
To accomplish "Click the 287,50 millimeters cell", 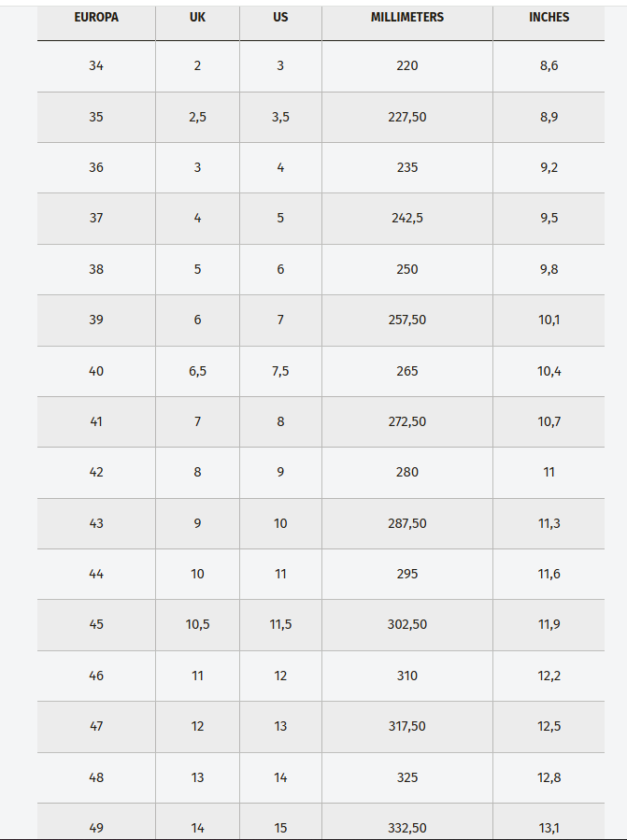I will pos(407,523).
